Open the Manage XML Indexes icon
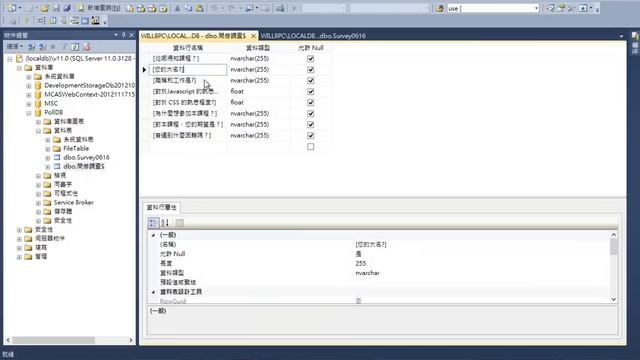This screenshot has height=360, width=640. pyautogui.click(x=74, y=20)
